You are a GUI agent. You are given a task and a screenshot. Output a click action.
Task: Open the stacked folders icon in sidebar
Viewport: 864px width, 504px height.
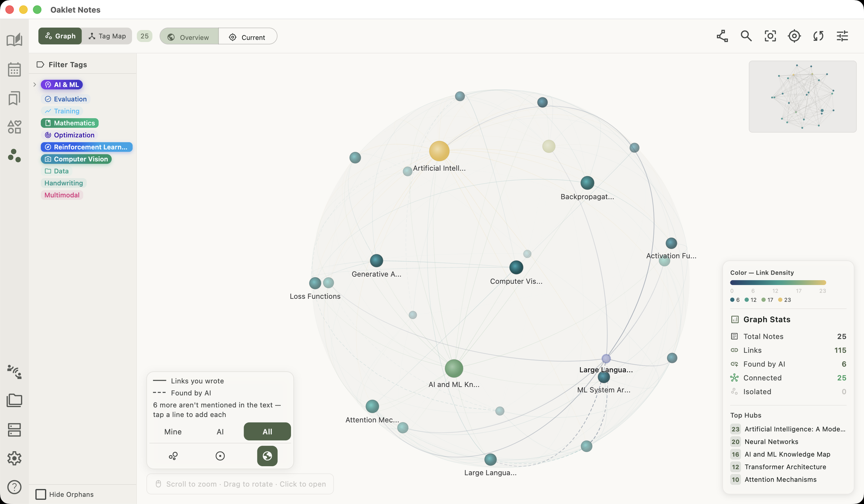(x=14, y=400)
